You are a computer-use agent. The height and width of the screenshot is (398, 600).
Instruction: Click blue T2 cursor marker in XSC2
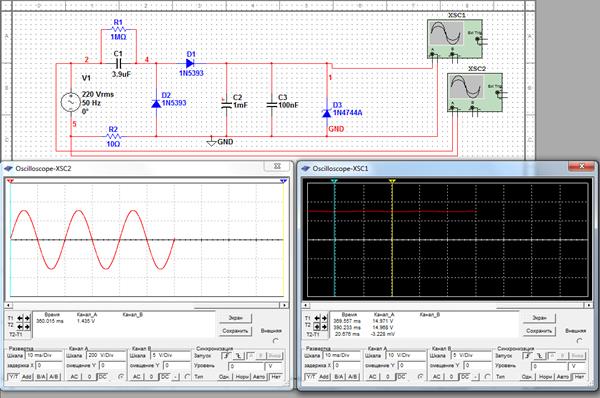pos(284,181)
